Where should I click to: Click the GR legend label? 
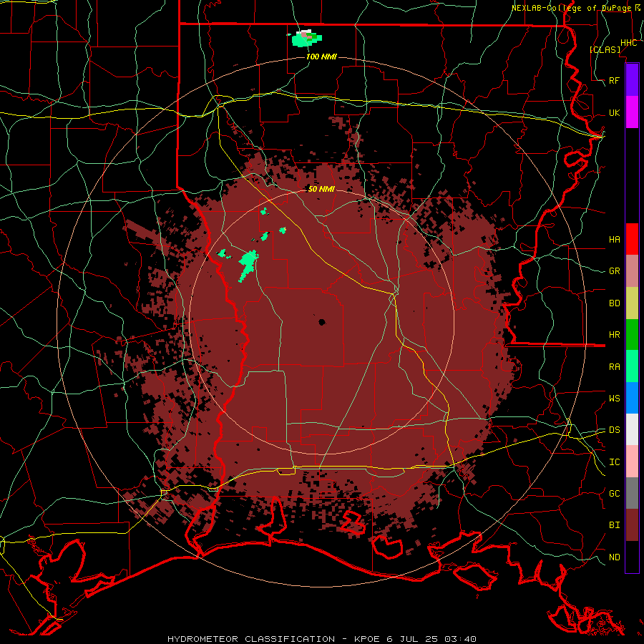(614, 271)
